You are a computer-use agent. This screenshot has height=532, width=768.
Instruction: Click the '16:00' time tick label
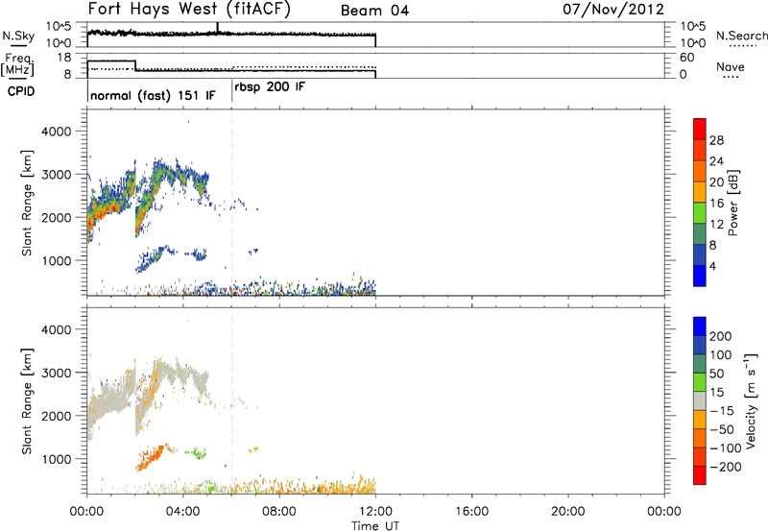coord(471,512)
